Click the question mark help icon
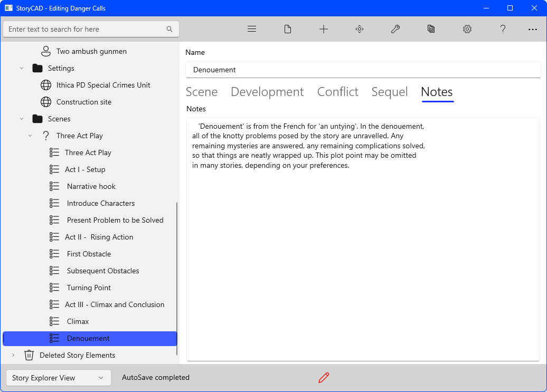Screen dimensions: 547x392 (x=503, y=29)
